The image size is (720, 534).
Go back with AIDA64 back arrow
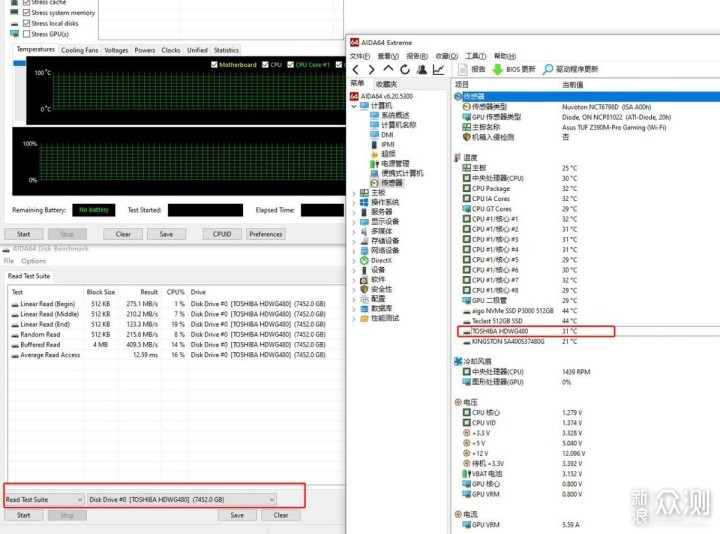(x=356, y=69)
